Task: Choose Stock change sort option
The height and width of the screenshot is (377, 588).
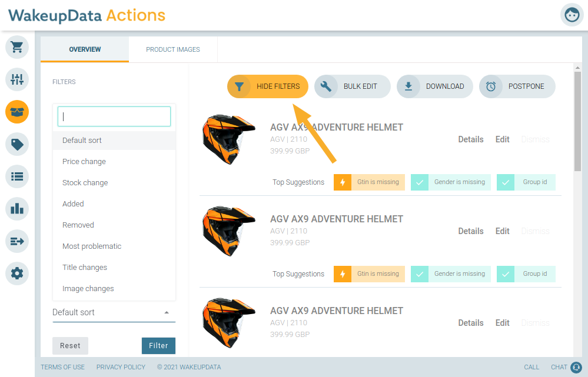Action: (114, 183)
